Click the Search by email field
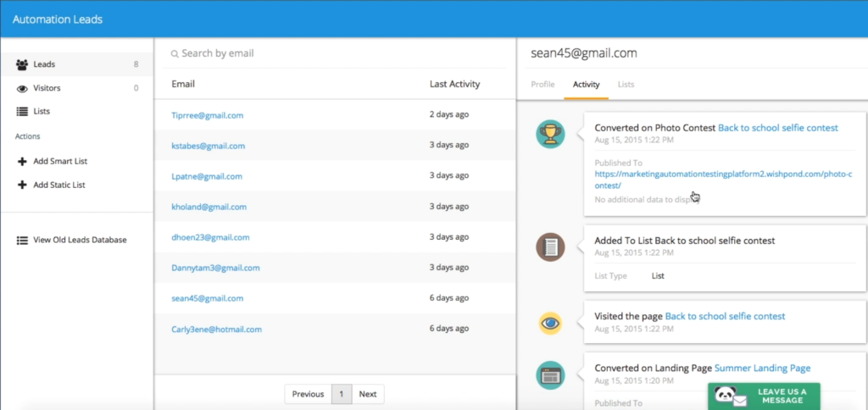 (334, 53)
